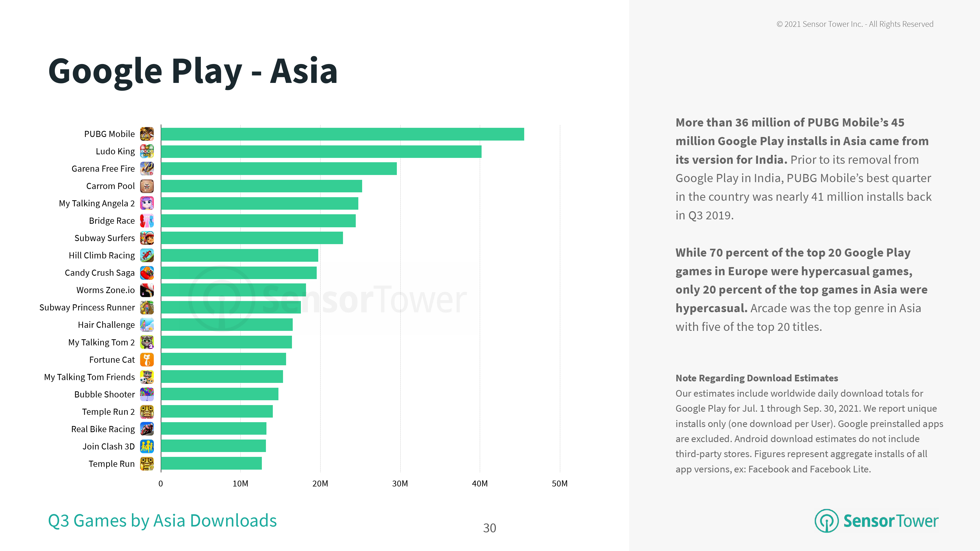Click the Ludo King game icon

point(147,151)
